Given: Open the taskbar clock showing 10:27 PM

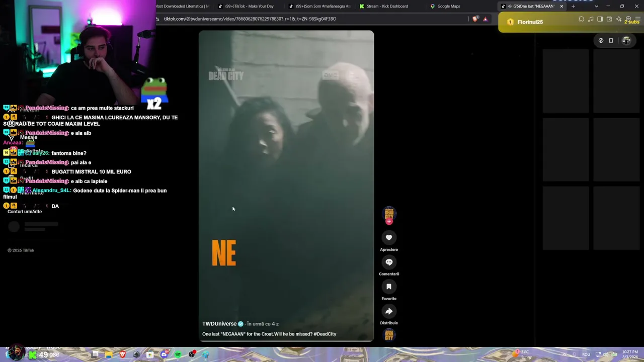Looking at the screenshot, I should point(630,354).
